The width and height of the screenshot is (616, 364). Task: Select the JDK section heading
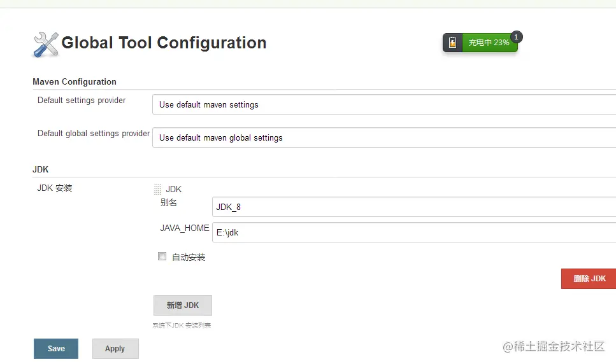[41, 169]
